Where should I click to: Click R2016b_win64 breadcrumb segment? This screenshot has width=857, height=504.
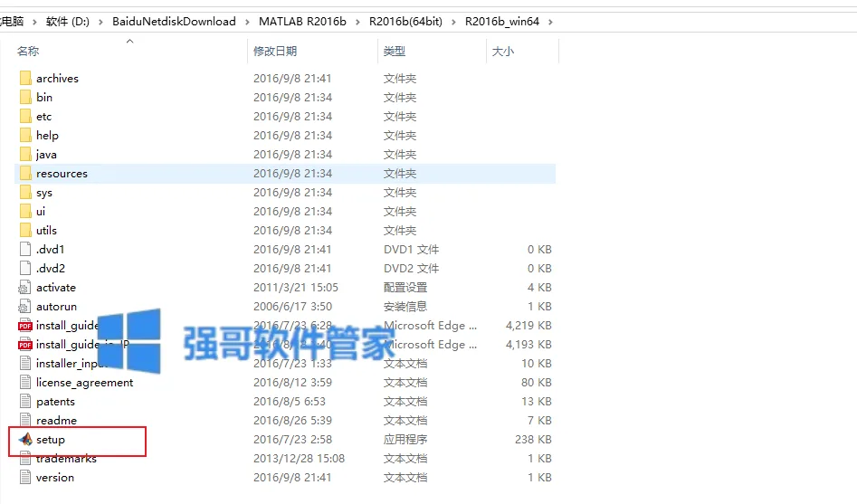[501, 22]
